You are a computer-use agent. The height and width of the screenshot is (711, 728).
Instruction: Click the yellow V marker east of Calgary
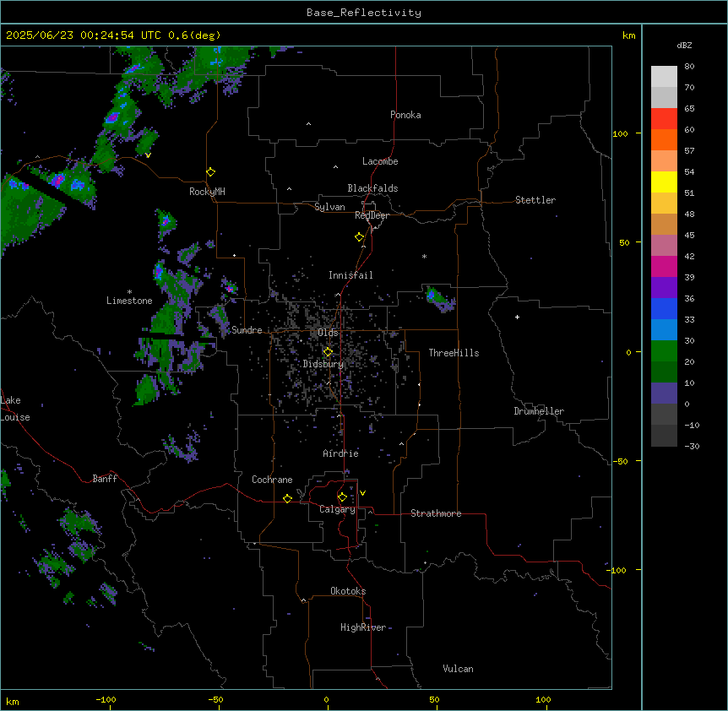362,493
